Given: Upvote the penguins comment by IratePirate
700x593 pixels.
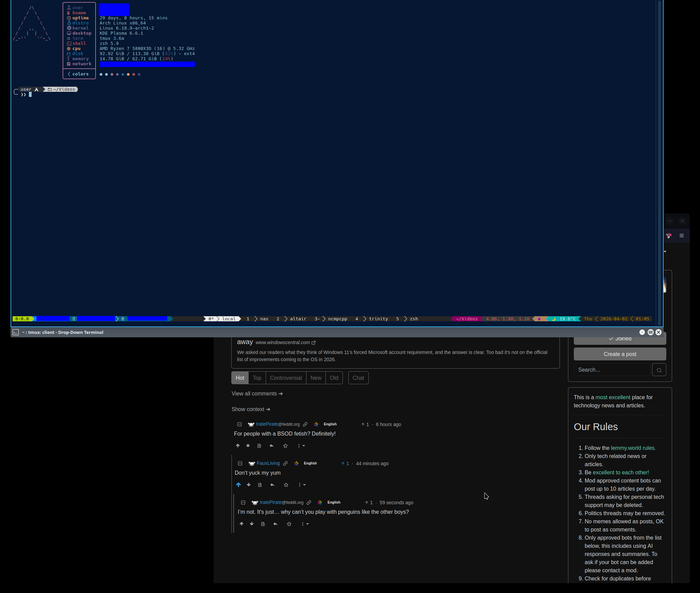Looking at the screenshot, I should point(241,524).
